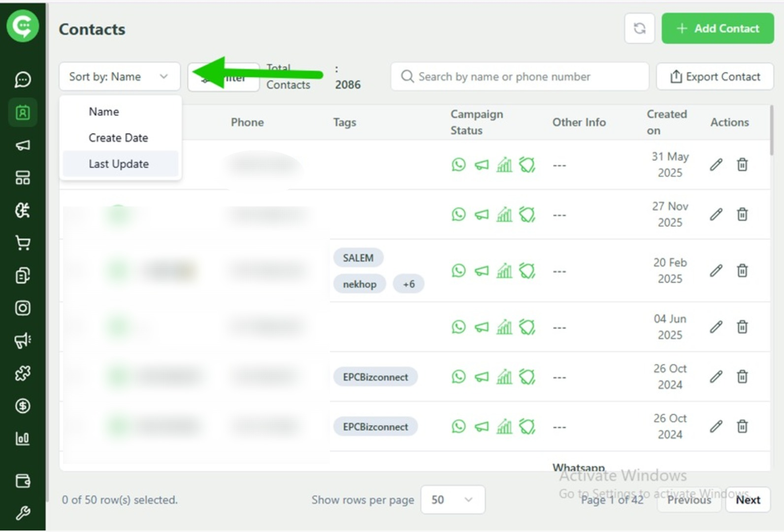The image size is (784, 532).
Task: Click the Campaign Status column header
Action: 477,122
